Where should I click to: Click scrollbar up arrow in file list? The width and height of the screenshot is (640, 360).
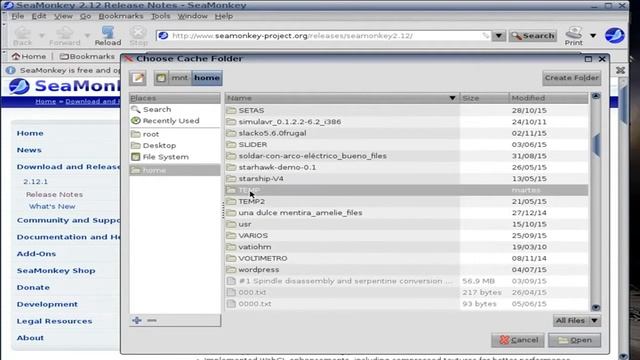(x=596, y=96)
